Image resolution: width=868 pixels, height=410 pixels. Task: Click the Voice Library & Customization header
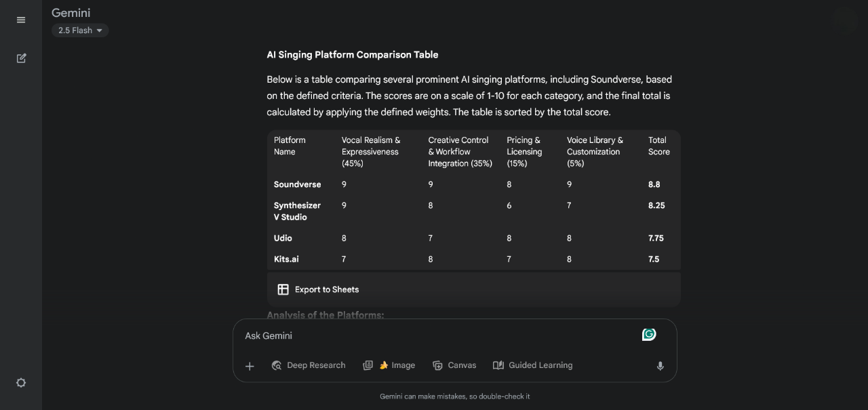pos(595,151)
